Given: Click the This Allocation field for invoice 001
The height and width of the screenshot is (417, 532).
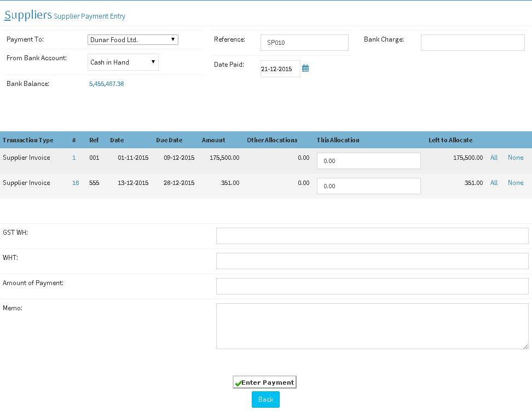Looking at the screenshot, I should tap(368, 160).
